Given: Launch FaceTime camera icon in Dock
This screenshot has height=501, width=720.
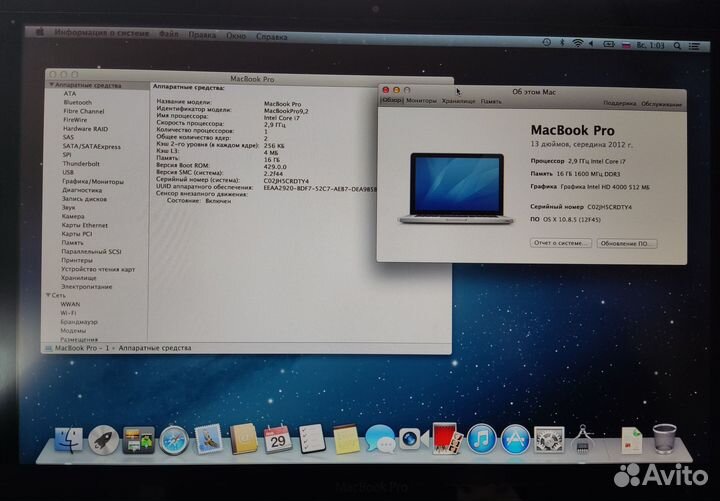Looking at the screenshot, I should click(x=413, y=439).
